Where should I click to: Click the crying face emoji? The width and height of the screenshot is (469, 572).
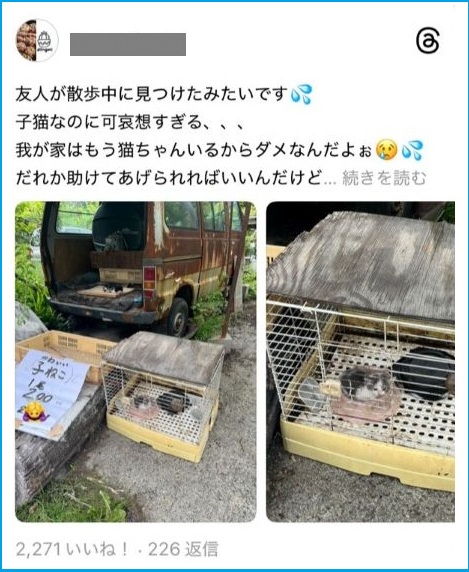click(x=387, y=150)
